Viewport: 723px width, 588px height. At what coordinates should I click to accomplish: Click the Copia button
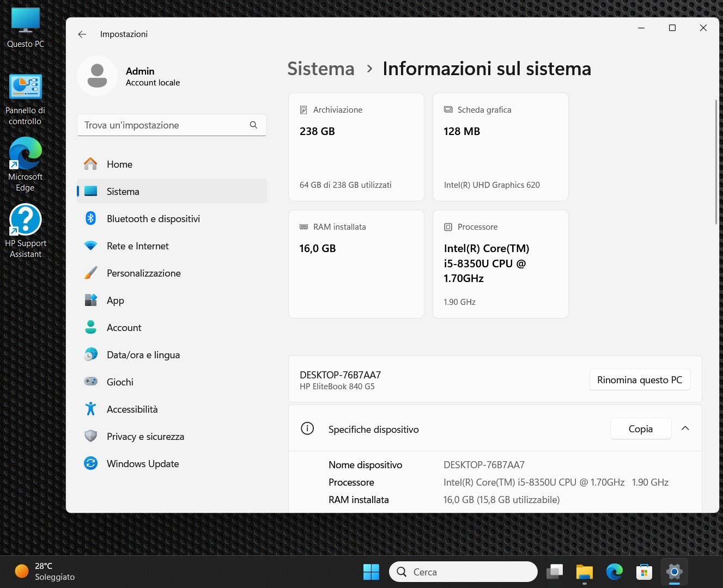click(x=641, y=428)
